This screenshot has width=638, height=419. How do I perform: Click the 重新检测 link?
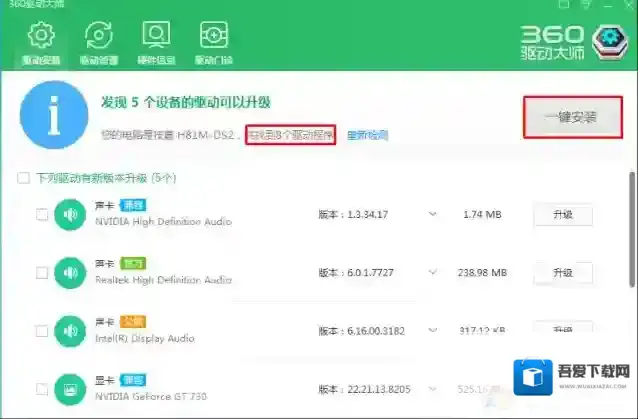pyautogui.click(x=368, y=135)
